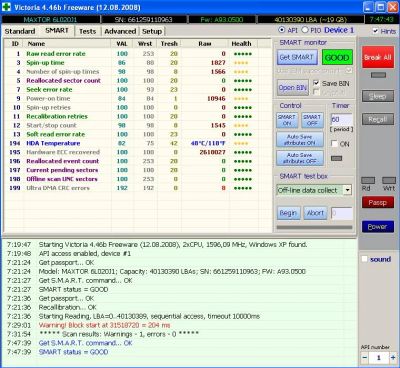
Task: Click the Rd indicator light
Action: coord(368,180)
